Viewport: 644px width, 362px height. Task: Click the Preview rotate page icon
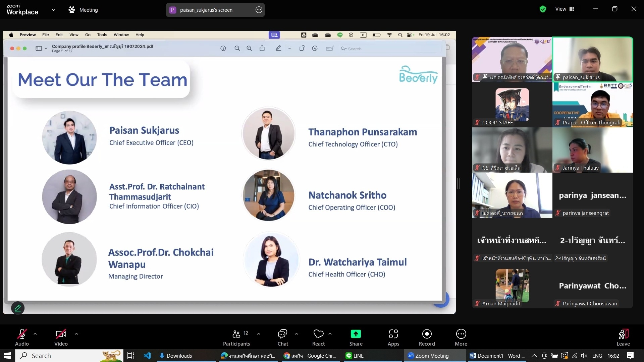click(x=302, y=48)
